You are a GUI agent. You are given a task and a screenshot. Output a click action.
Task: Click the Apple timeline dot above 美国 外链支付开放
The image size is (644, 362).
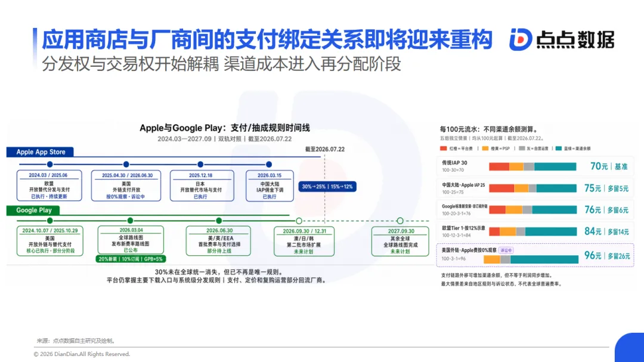click(126, 165)
